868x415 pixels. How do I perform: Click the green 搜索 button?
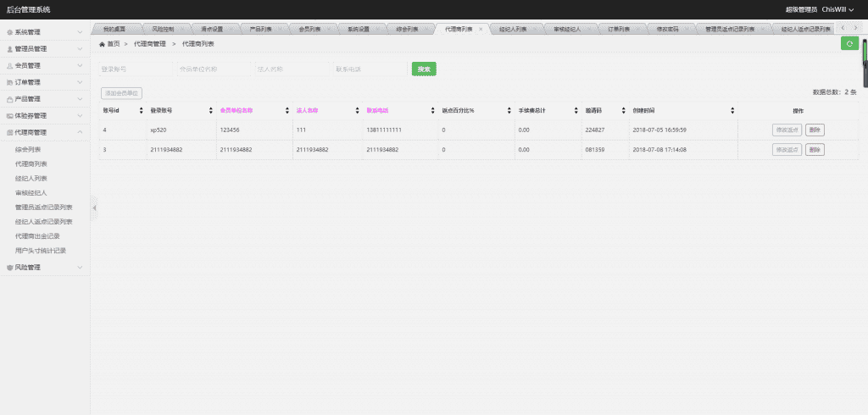click(424, 69)
